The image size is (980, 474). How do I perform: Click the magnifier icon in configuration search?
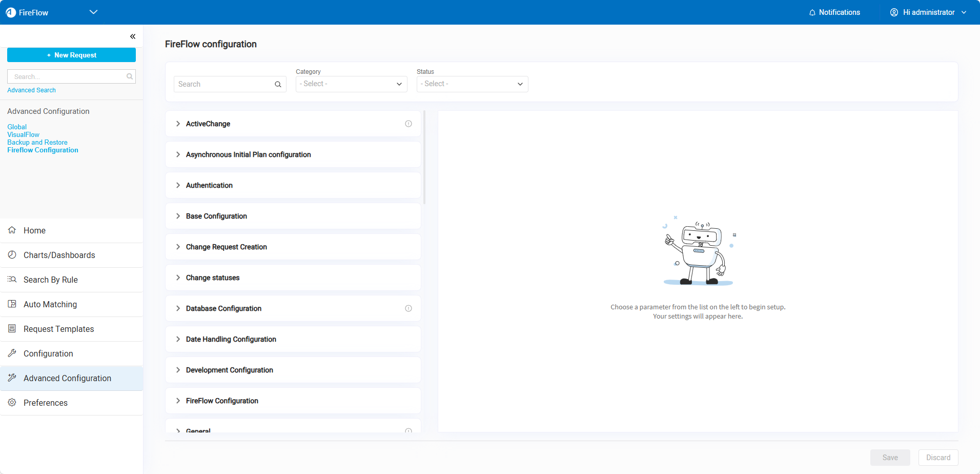pyautogui.click(x=278, y=85)
